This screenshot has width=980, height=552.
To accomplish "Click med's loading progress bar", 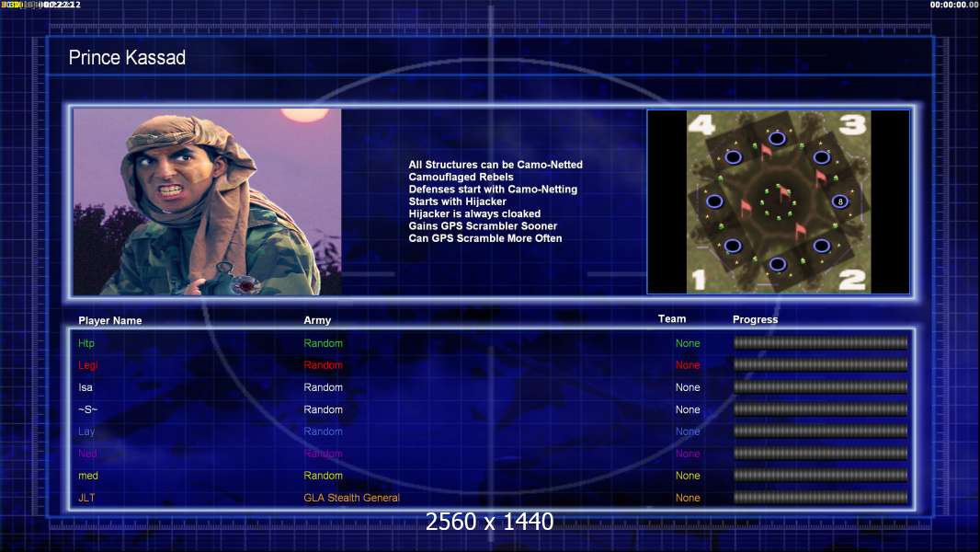I will coord(821,475).
